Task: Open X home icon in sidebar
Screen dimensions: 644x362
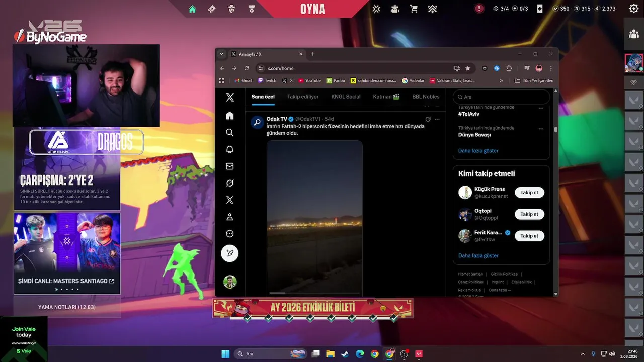Action: (x=229, y=116)
